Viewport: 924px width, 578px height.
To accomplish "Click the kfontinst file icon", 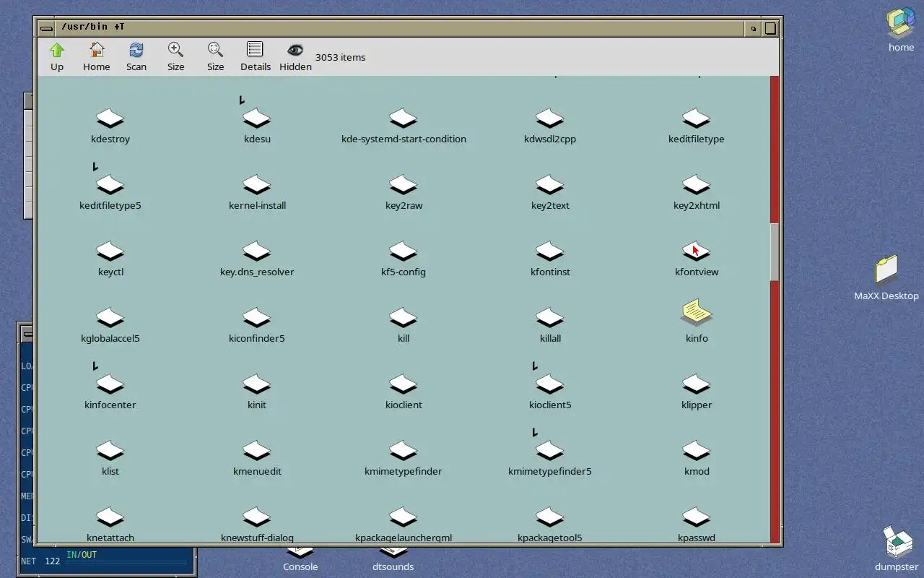I will [x=550, y=251].
